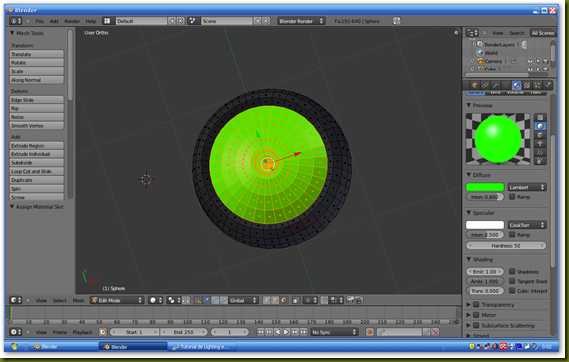Play animation in reverse
This screenshot has width=569, height=362.
[278, 332]
